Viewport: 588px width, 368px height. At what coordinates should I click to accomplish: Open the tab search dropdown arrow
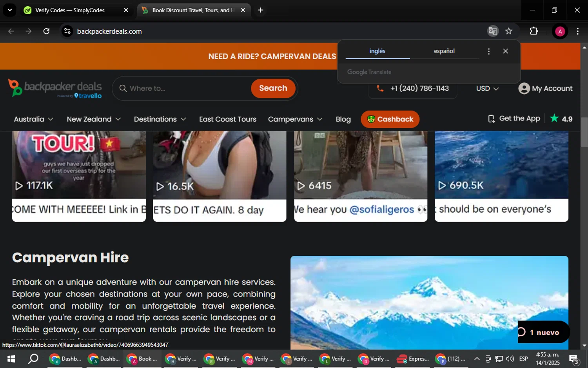pos(10,10)
